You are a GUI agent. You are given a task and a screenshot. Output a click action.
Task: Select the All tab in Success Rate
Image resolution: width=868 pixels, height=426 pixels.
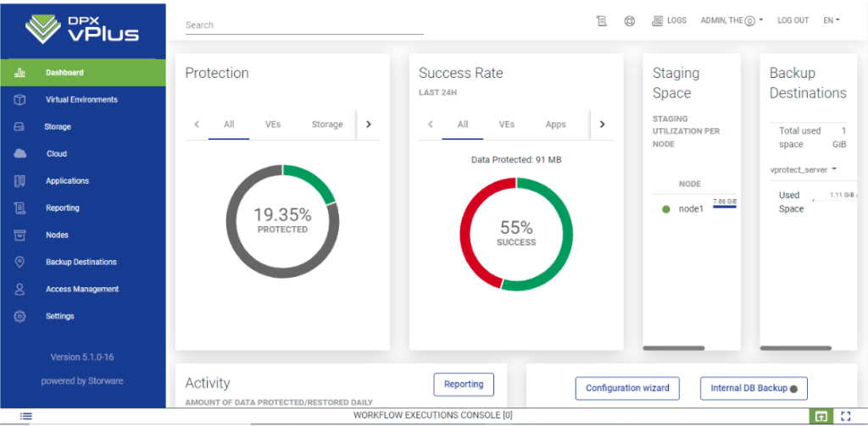point(463,124)
